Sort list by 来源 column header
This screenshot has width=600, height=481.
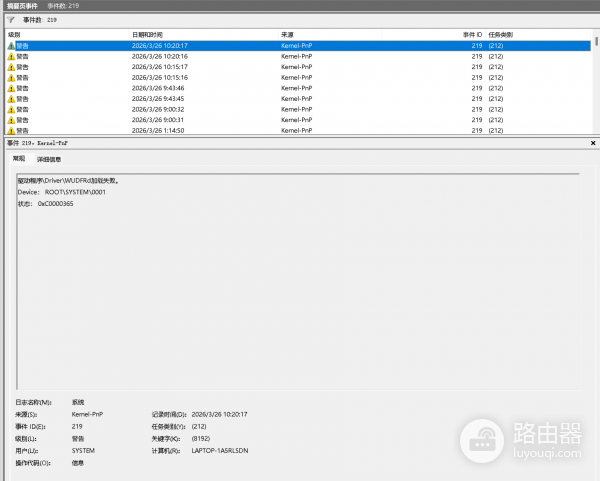point(288,34)
